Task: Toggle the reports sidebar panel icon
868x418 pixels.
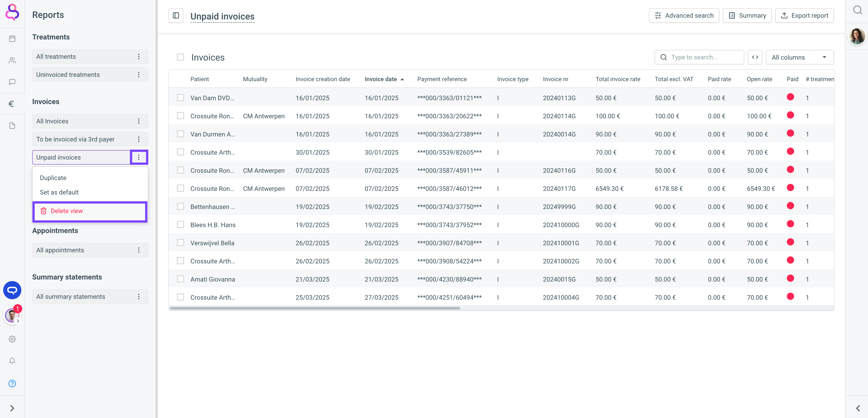Action: point(176,15)
